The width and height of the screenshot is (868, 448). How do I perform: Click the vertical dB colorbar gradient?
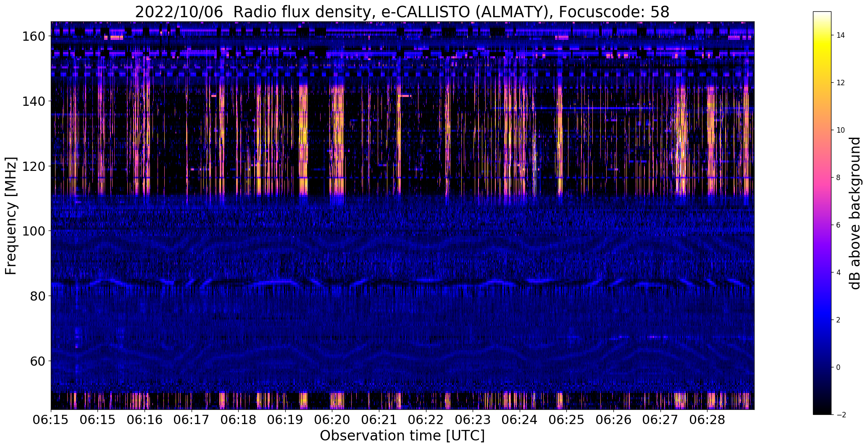(x=822, y=213)
